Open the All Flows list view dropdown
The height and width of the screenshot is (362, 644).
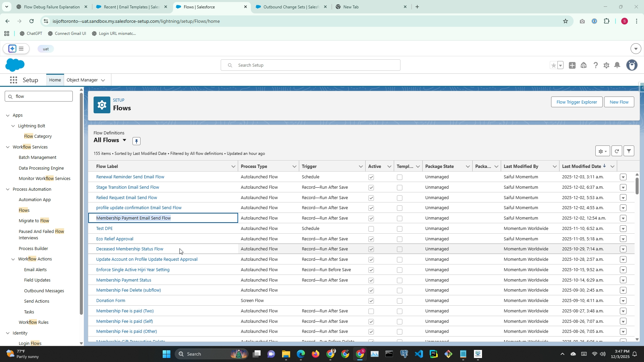click(124, 140)
